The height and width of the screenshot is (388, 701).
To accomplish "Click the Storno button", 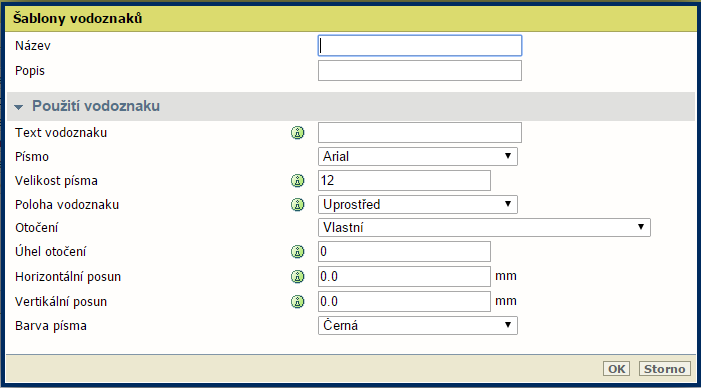I will [665, 369].
